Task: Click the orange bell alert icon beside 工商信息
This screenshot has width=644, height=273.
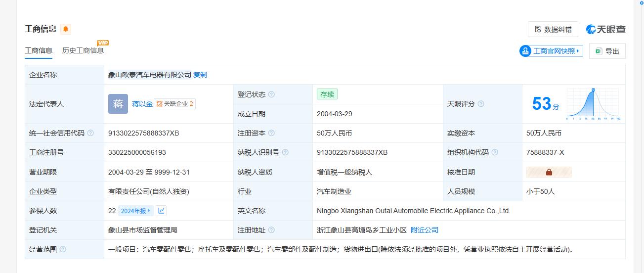Action: [66, 29]
